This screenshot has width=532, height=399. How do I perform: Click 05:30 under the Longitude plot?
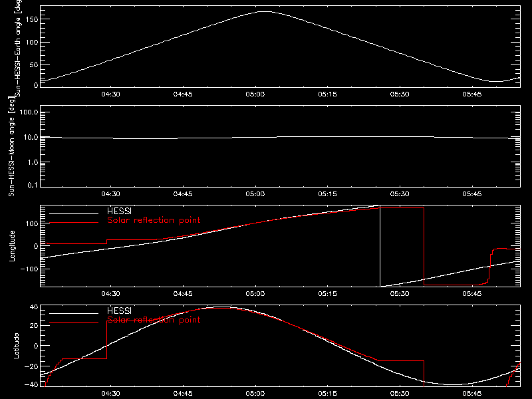click(400, 294)
